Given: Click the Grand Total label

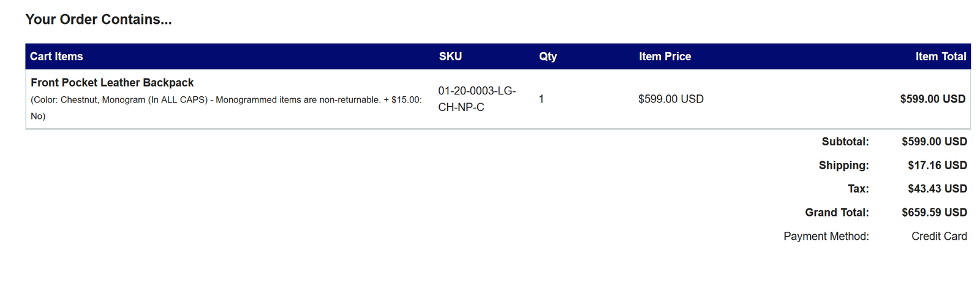Looking at the screenshot, I should click(x=837, y=213).
